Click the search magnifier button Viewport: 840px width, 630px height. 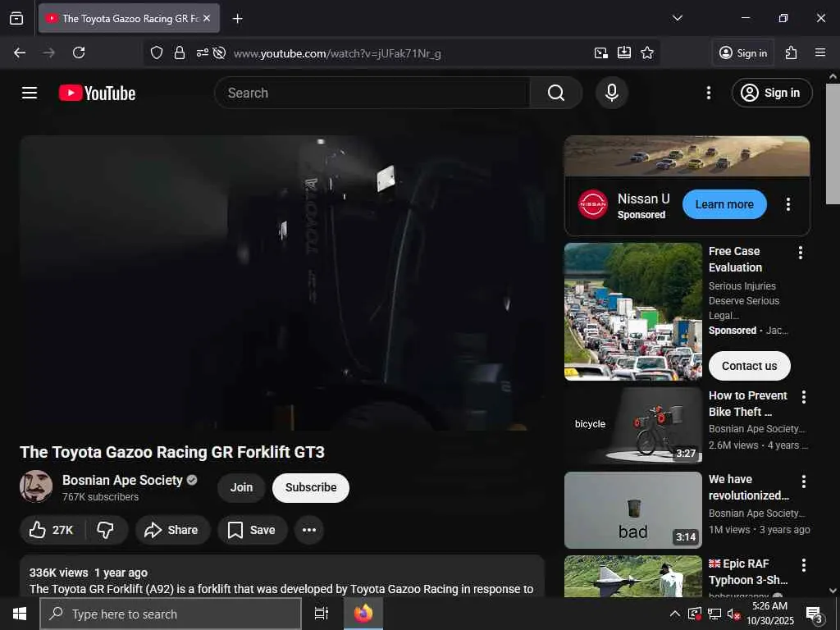coord(555,93)
